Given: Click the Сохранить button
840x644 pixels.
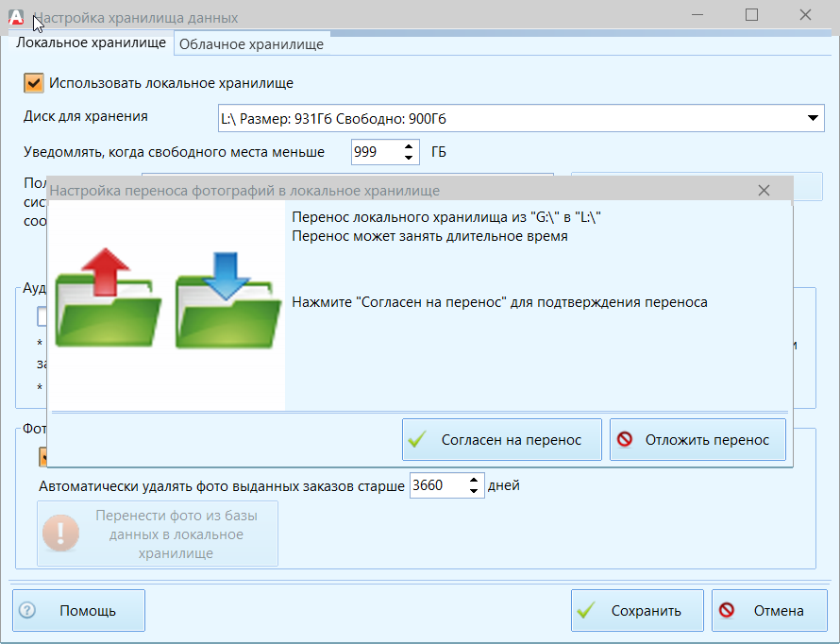Looking at the screenshot, I should 637,610.
